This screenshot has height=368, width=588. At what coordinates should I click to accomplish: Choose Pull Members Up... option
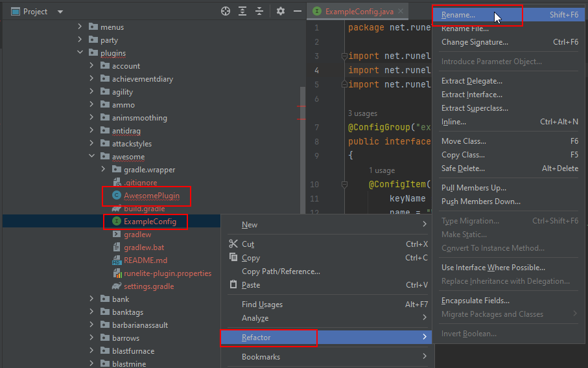click(510, 188)
